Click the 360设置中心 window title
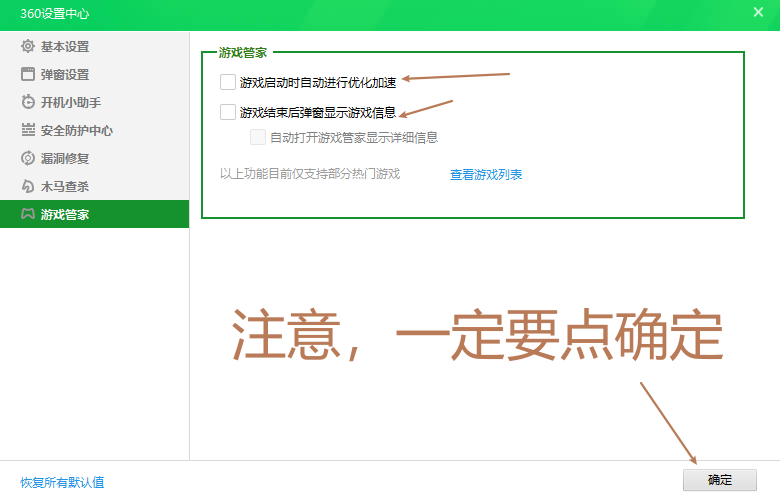This screenshot has height=500, width=780. tap(55, 13)
